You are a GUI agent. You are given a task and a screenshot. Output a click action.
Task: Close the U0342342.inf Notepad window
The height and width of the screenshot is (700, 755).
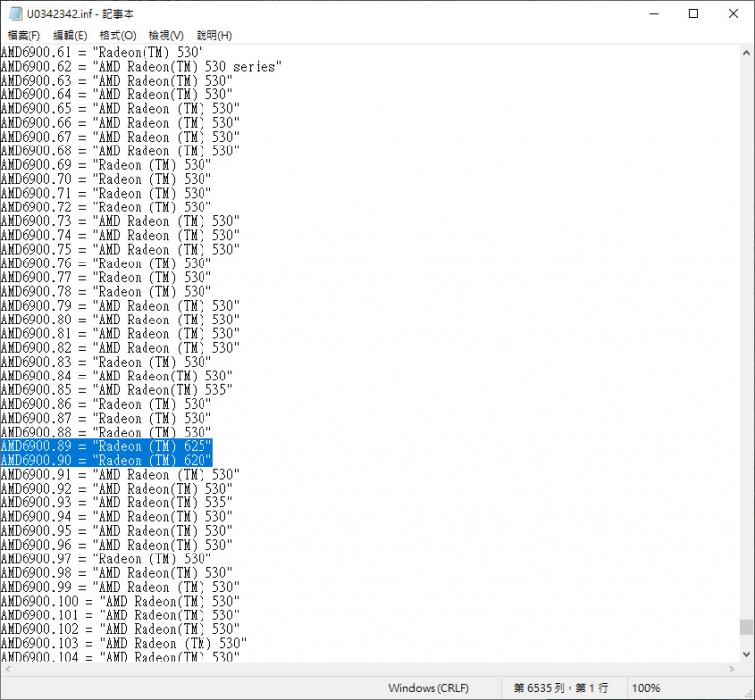tap(733, 14)
